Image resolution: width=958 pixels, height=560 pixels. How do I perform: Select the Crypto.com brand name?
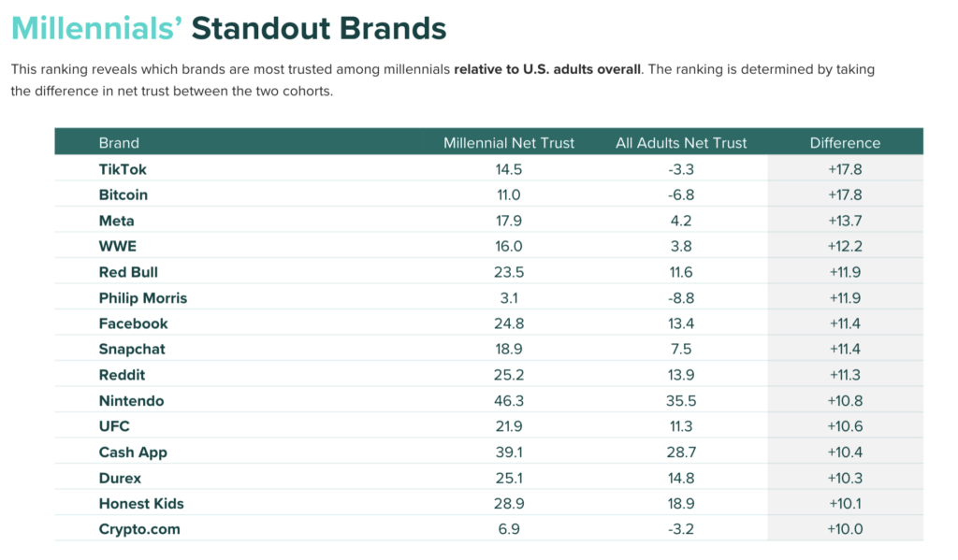[139, 529]
